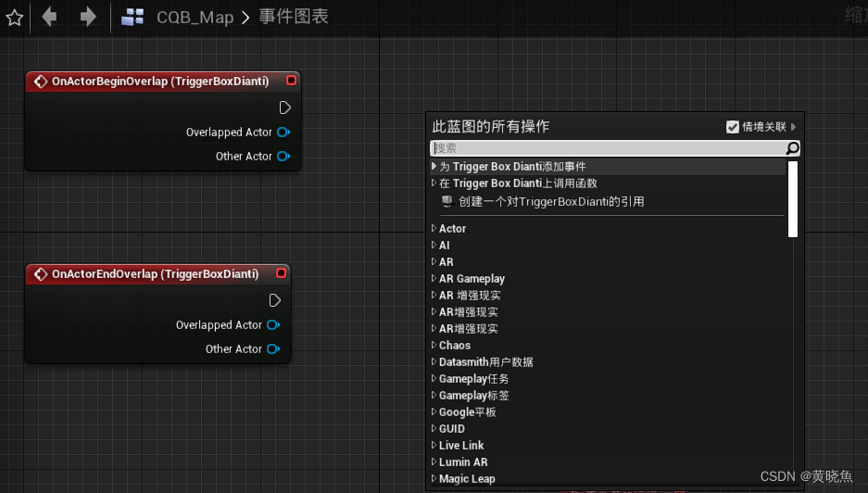Click the icon beside 创建一个对TriggerBoxDianti的引用
Screen dimensions: 868x493
pyautogui.click(x=447, y=202)
